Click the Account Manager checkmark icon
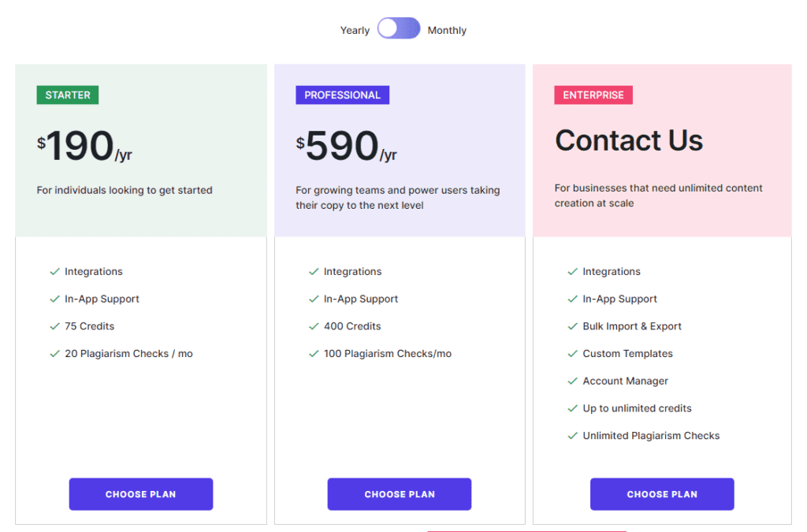The width and height of the screenshot is (807, 532). (573, 381)
